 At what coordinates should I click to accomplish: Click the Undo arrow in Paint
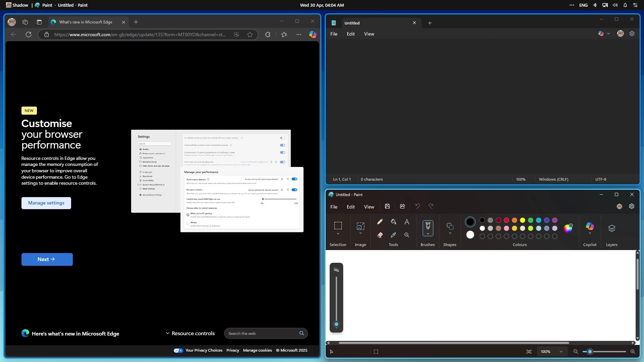[x=418, y=206]
